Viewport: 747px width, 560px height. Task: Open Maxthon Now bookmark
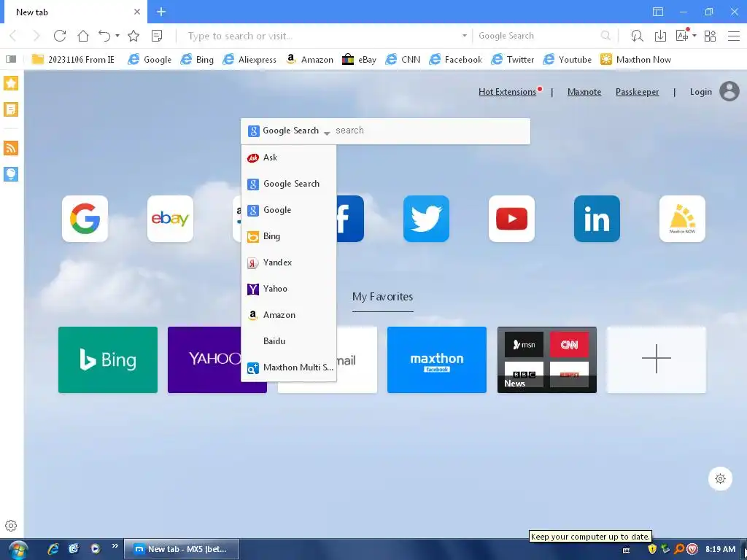(x=635, y=60)
